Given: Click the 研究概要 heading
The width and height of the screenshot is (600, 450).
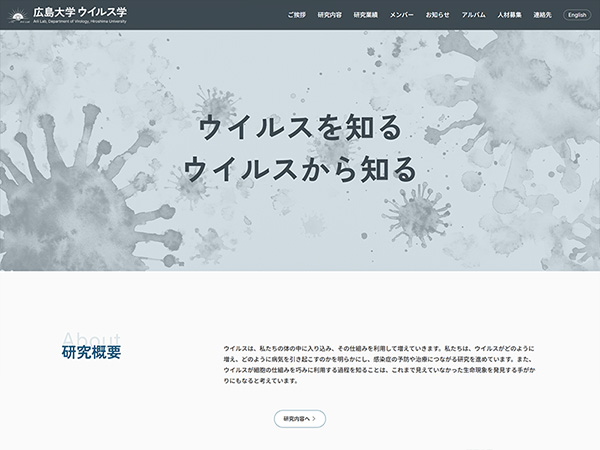Looking at the screenshot, I should 91,352.
